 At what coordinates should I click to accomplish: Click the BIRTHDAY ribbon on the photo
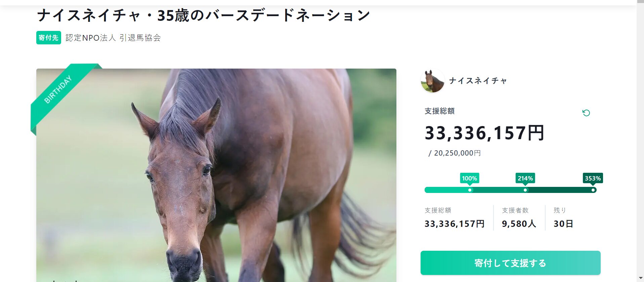58,89
